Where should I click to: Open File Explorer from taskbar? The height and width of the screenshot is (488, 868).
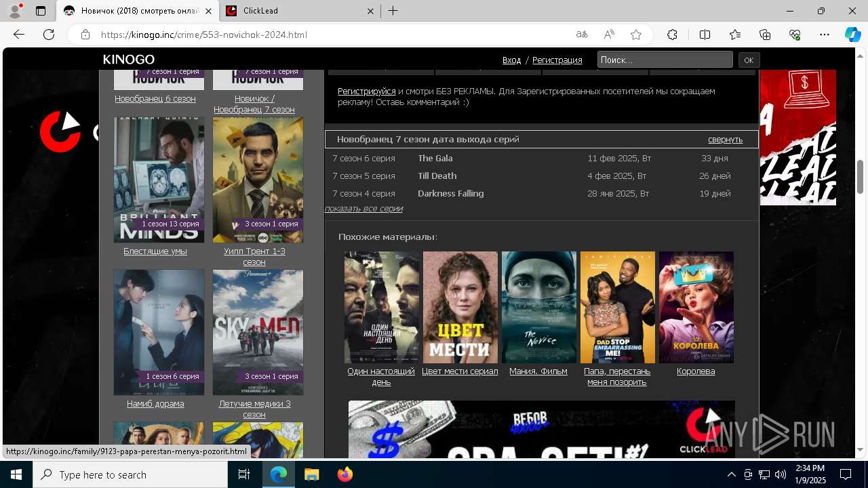click(311, 474)
